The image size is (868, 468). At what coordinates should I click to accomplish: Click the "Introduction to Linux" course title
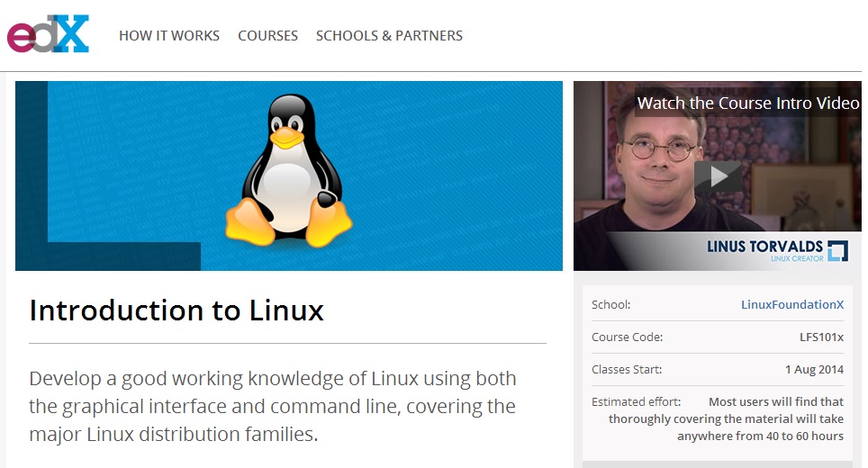176,310
